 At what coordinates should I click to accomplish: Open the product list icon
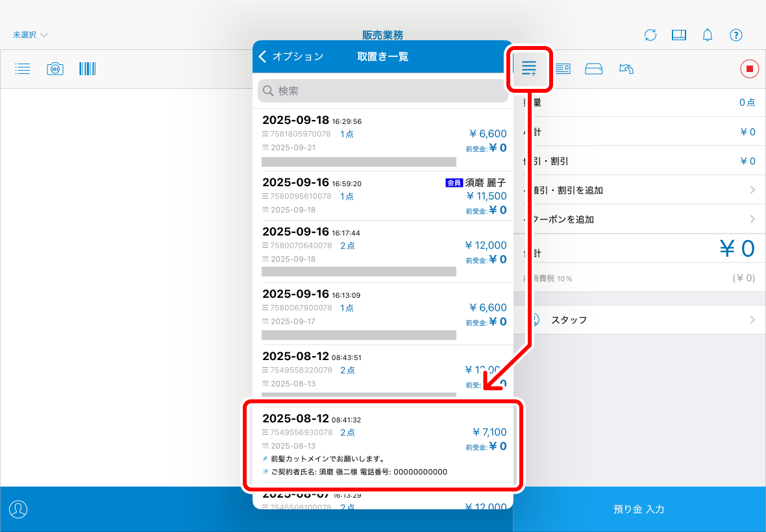click(23, 69)
